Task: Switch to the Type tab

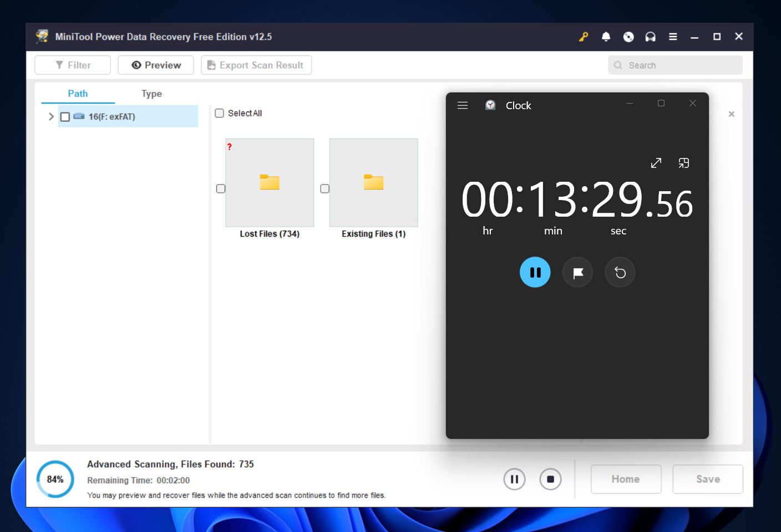Action: click(x=151, y=94)
